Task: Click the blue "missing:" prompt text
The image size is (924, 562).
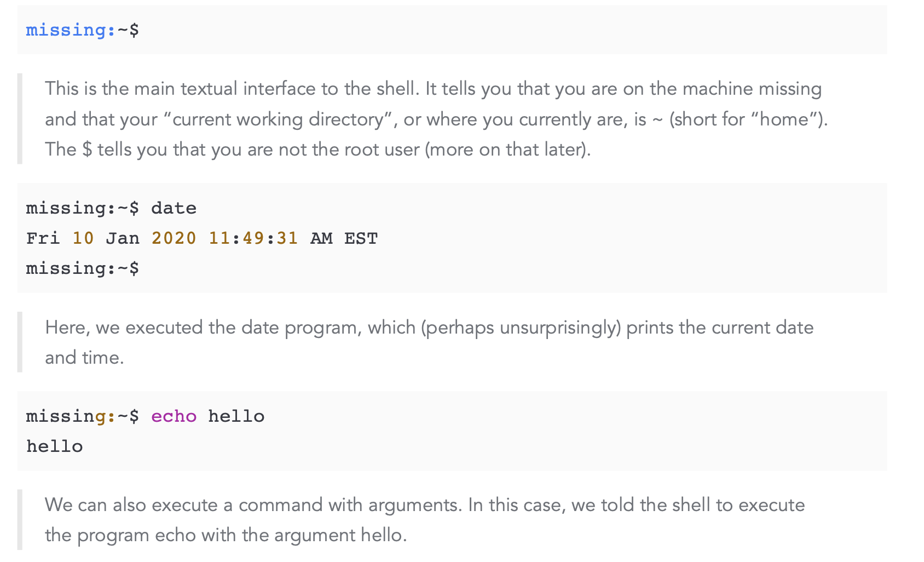Action: point(71,30)
